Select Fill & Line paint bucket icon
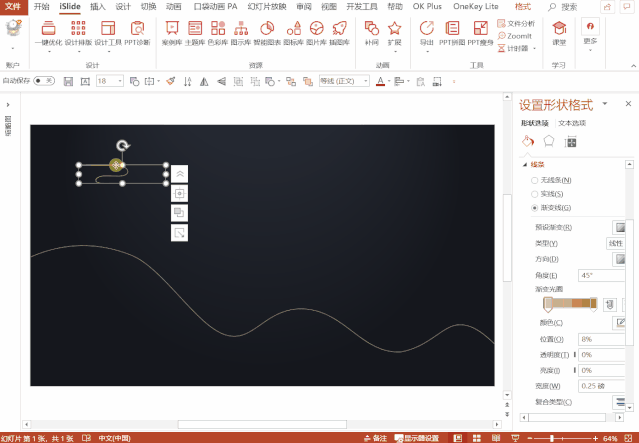This screenshot has width=639, height=443. 528,141
